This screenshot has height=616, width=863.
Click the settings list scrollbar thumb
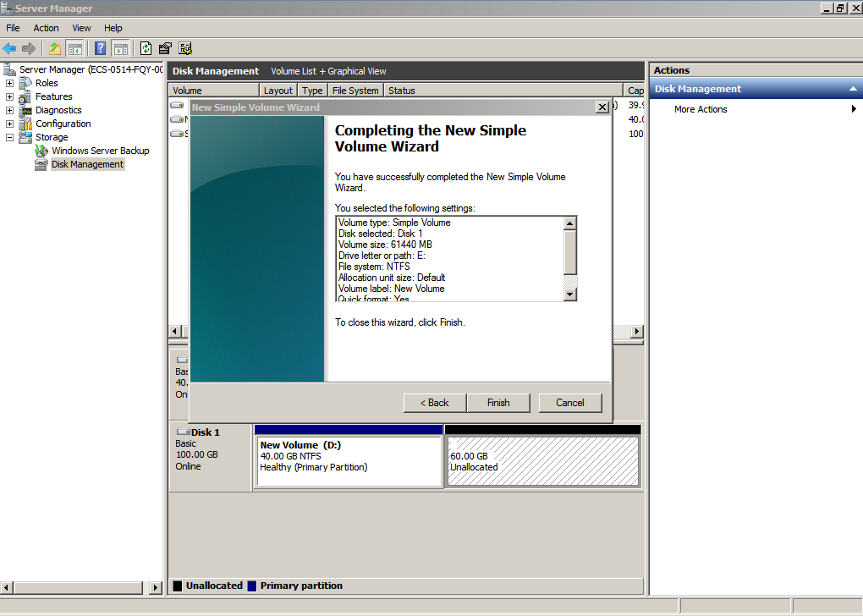click(570, 252)
